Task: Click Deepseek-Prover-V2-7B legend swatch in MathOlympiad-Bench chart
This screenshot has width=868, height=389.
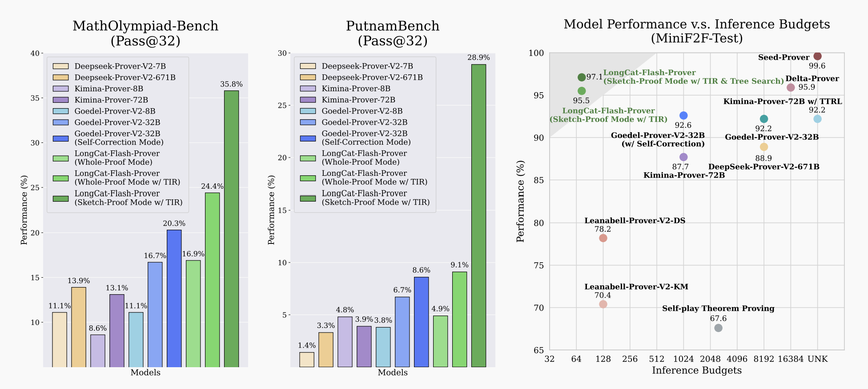Action: (60, 66)
